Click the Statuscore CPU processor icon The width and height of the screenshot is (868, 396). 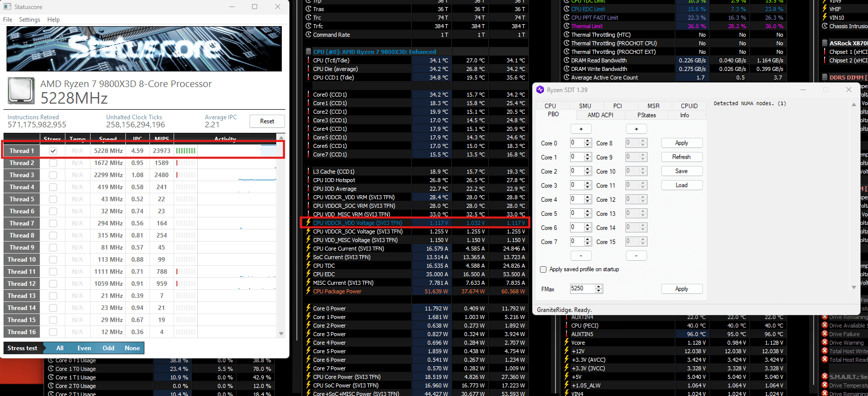click(x=21, y=91)
